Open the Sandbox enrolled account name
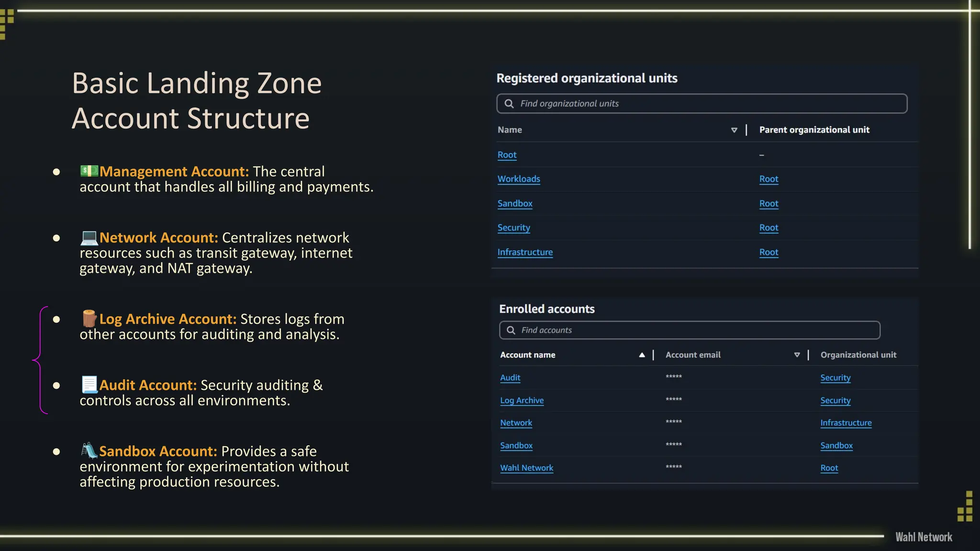The image size is (980, 551). pos(516,445)
